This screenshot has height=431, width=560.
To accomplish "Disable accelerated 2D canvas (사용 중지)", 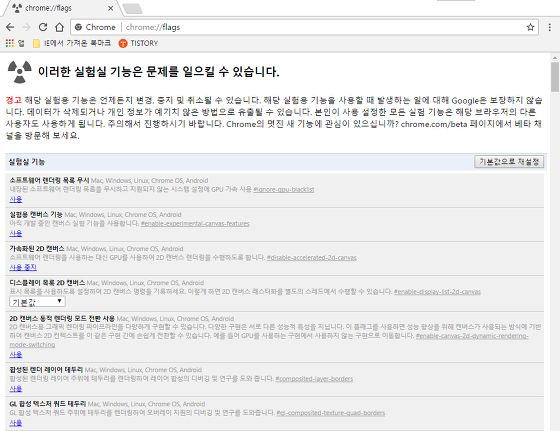I will click(23, 267).
